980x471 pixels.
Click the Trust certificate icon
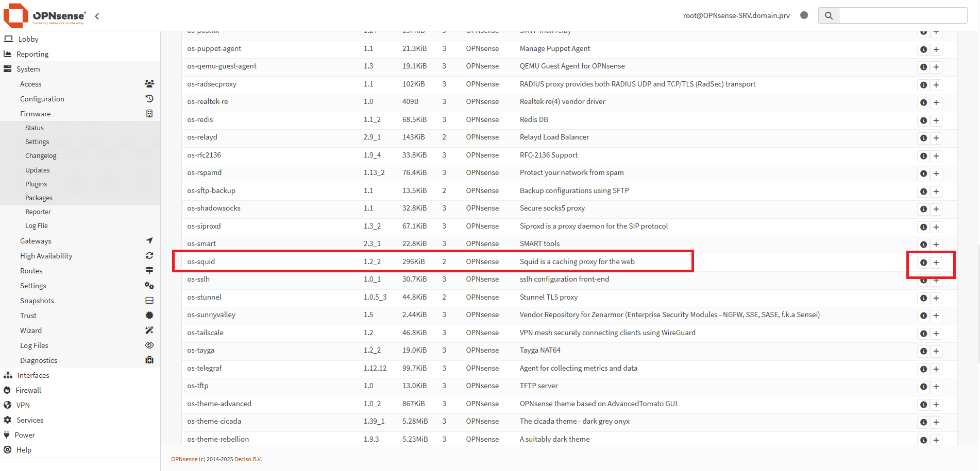[x=149, y=315]
